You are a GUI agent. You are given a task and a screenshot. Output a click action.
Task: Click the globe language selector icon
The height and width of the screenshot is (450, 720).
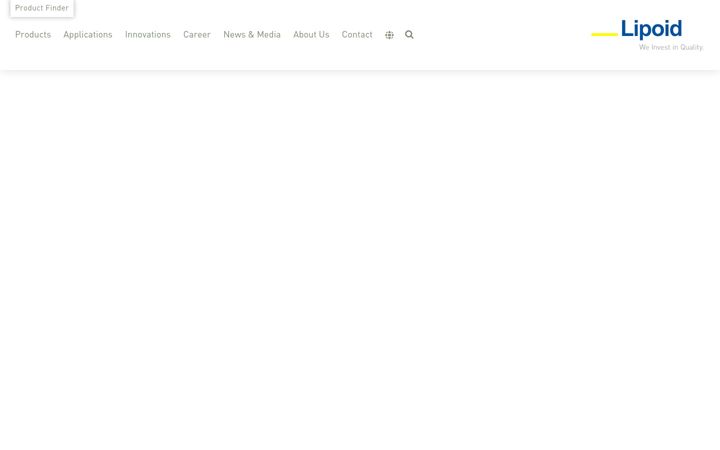(x=389, y=35)
